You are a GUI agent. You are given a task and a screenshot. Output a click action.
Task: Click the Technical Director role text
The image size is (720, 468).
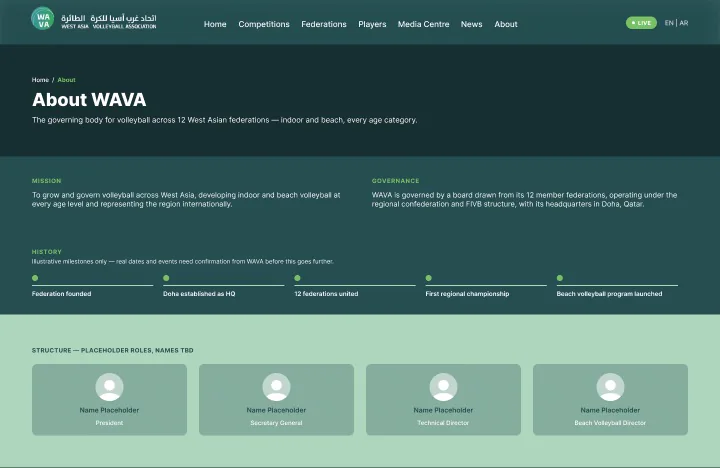tap(443, 423)
